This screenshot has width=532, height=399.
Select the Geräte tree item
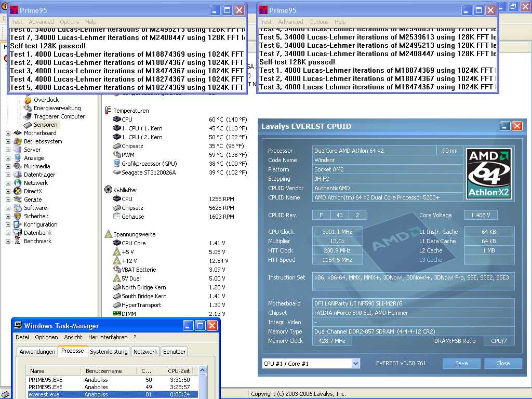[x=33, y=199]
